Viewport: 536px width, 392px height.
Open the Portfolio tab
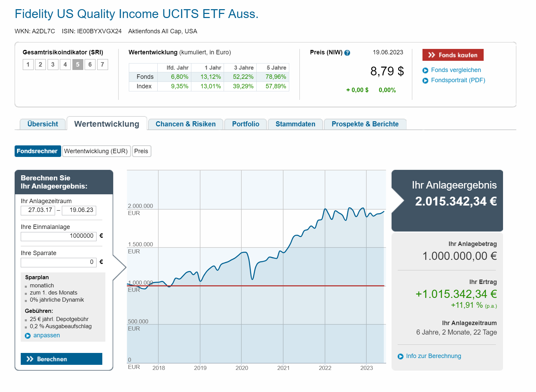(245, 124)
